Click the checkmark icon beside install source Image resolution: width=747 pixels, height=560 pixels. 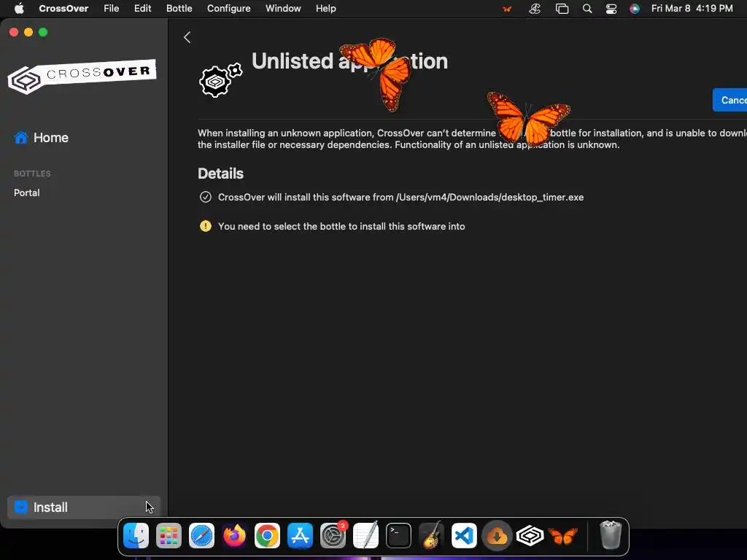pos(205,197)
